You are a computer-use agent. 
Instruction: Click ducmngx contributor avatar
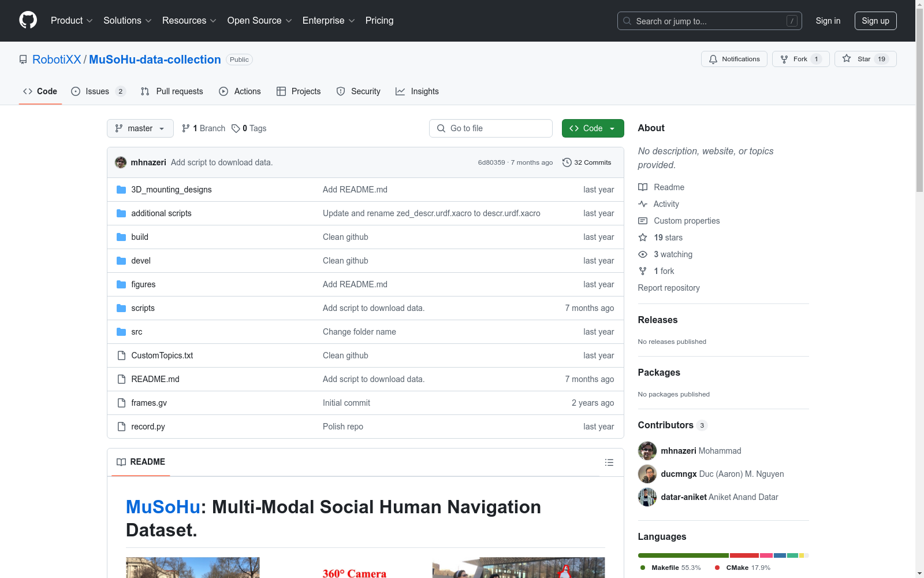[x=647, y=474]
